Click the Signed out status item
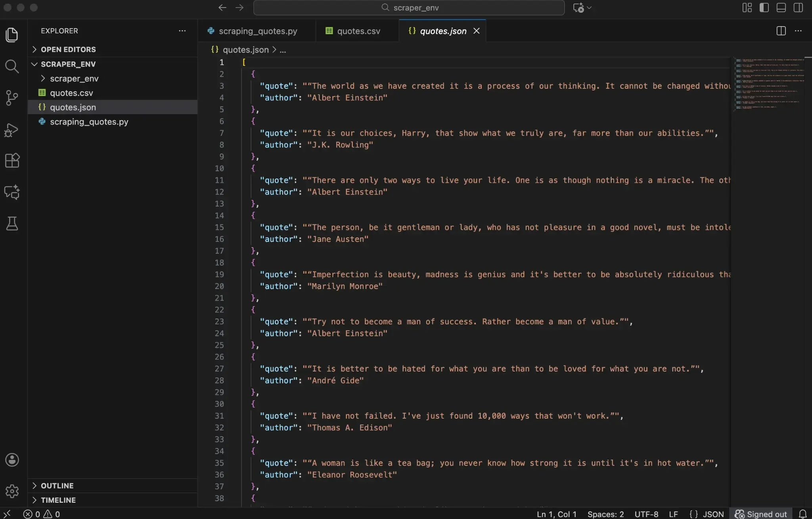812x519 pixels. pos(760,514)
